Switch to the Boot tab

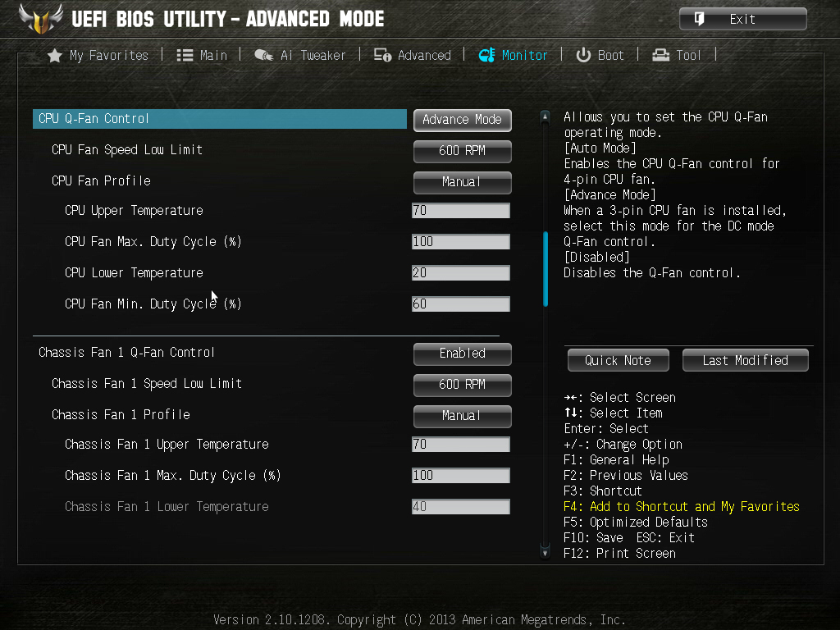(600, 55)
